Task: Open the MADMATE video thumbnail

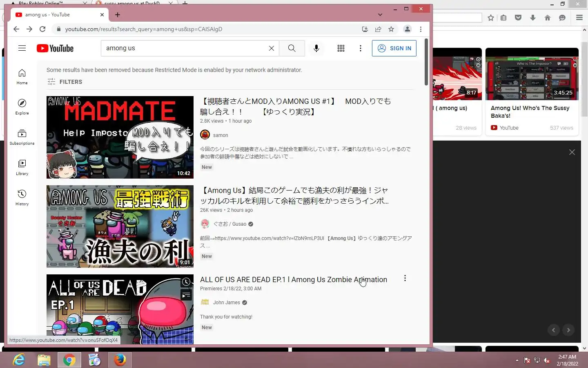Action: click(x=120, y=137)
